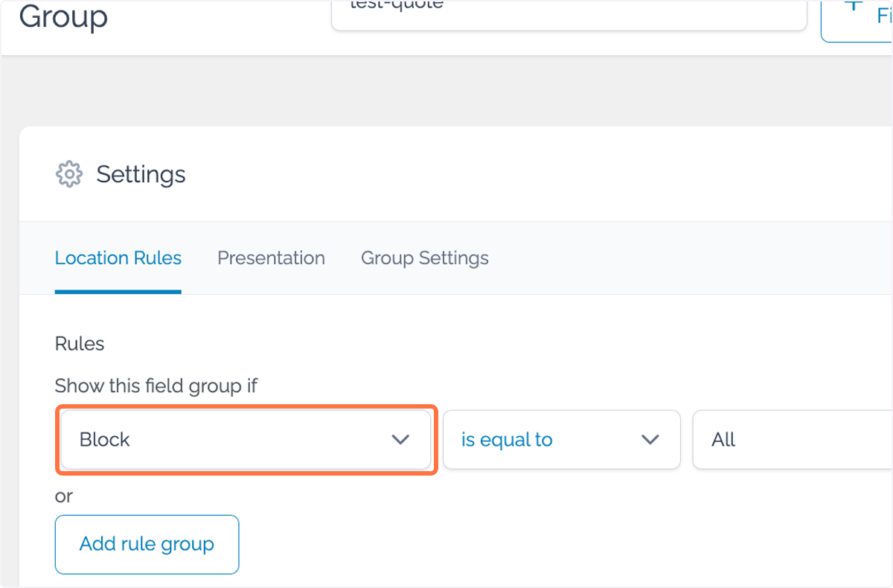Open the 'is equal to' operator dropdown
This screenshot has width=893, height=588.
[x=562, y=440]
